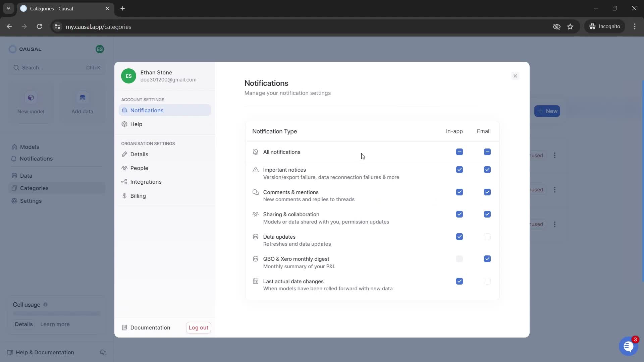Select Notifications under Account Settings menu
The width and height of the screenshot is (644, 362).
click(x=147, y=110)
